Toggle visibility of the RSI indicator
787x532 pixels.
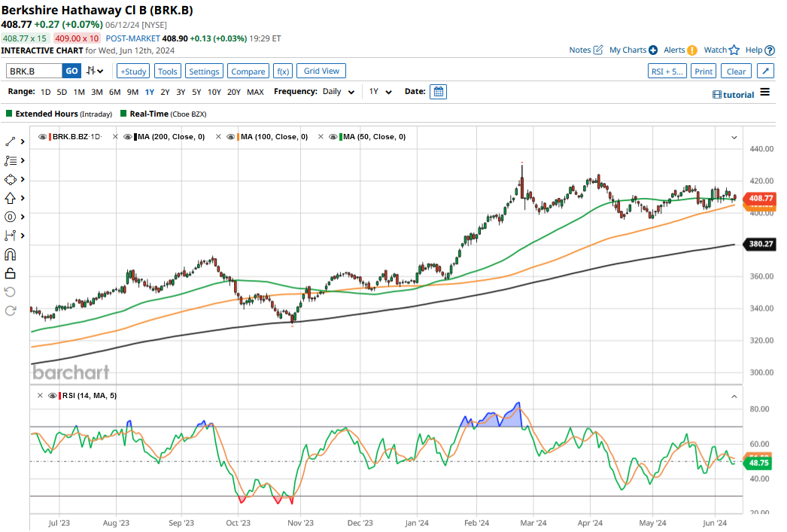click(x=51, y=396)
